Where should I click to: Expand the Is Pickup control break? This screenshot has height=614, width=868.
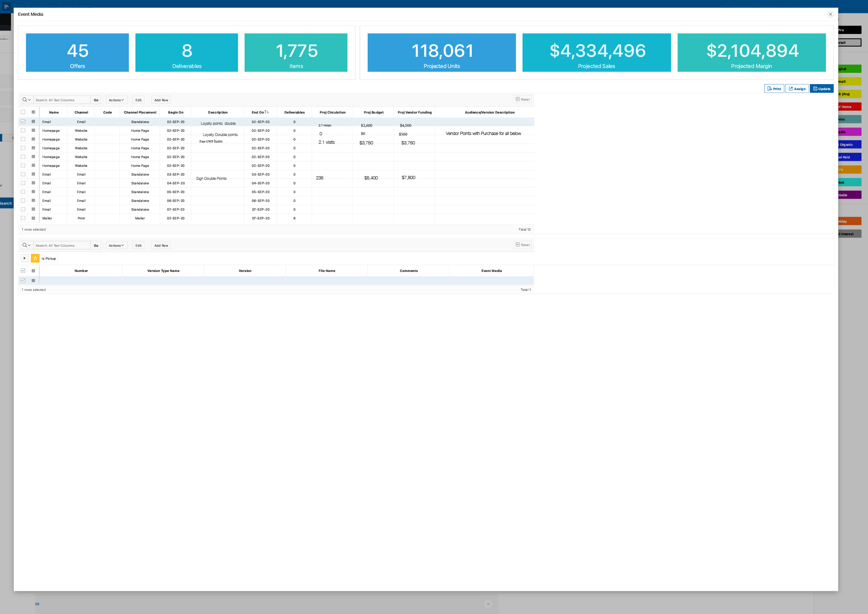coord(25,258)
